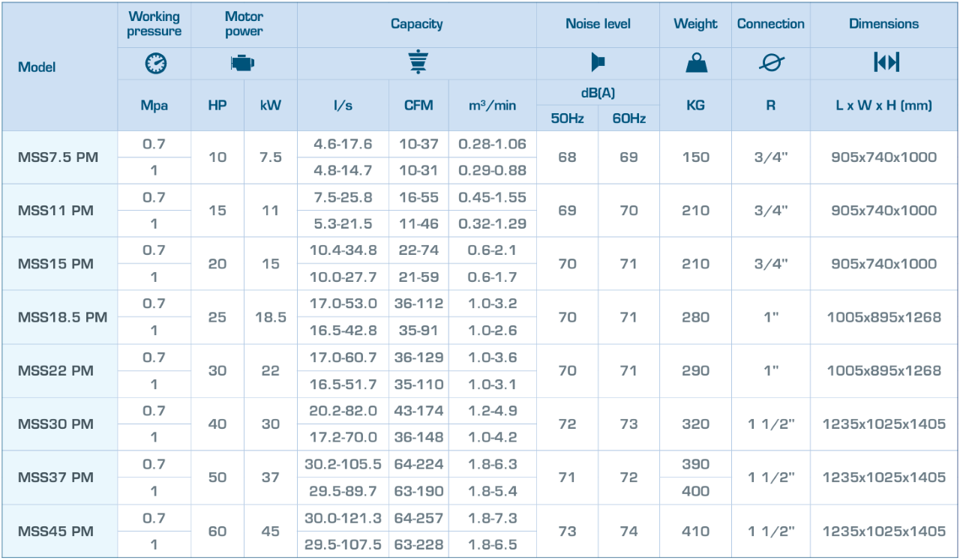
Task: Select the Model column header
Action: click(37, 67)
